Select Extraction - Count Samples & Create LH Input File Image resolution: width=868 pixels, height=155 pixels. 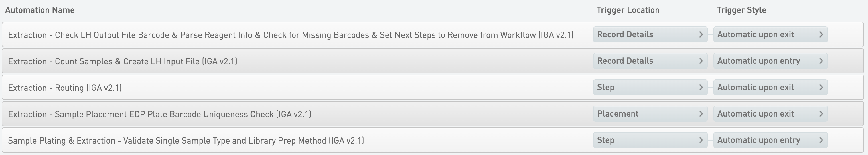[x=123, y=61]
